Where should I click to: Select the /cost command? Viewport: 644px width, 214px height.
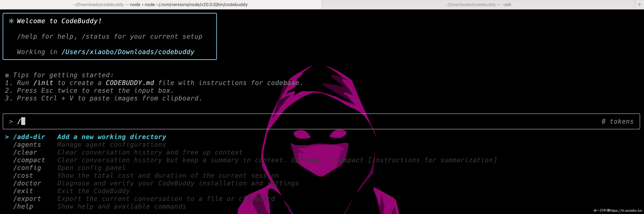click(x=23, y=176)
